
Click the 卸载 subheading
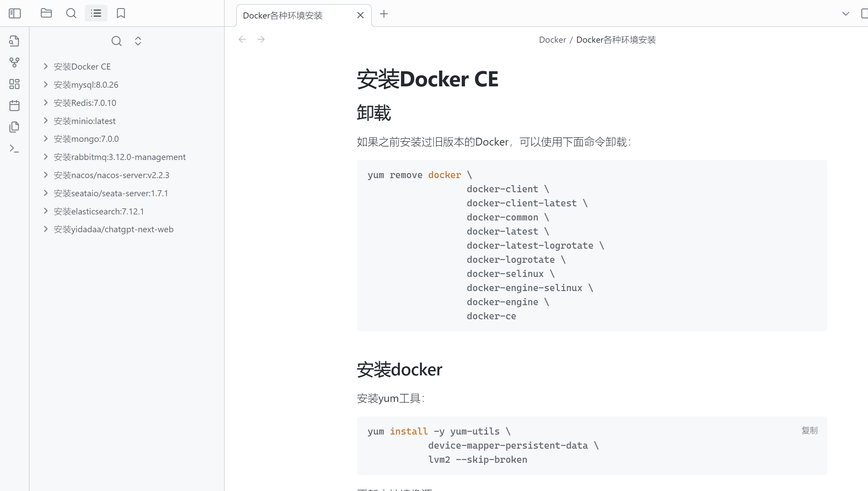374,113
